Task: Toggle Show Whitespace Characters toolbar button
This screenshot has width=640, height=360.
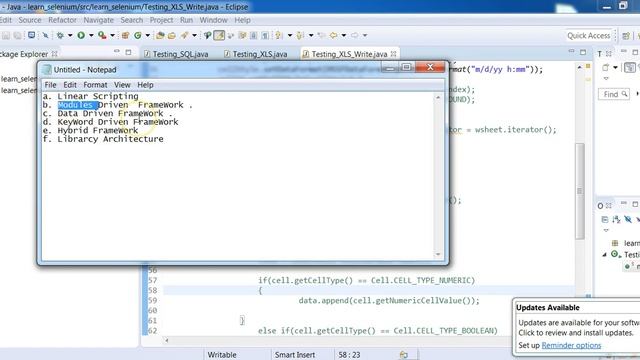Action: click(265, 36)
